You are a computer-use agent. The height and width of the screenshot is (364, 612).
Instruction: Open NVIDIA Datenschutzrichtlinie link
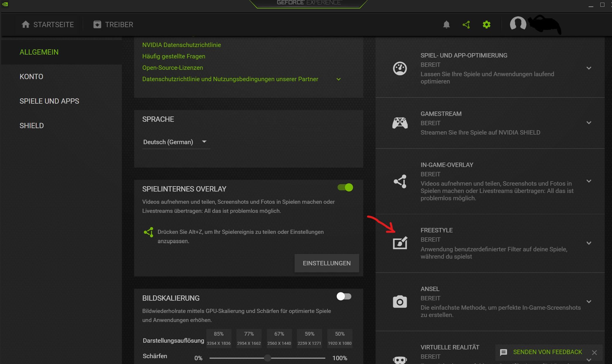(x=181, y=45)
